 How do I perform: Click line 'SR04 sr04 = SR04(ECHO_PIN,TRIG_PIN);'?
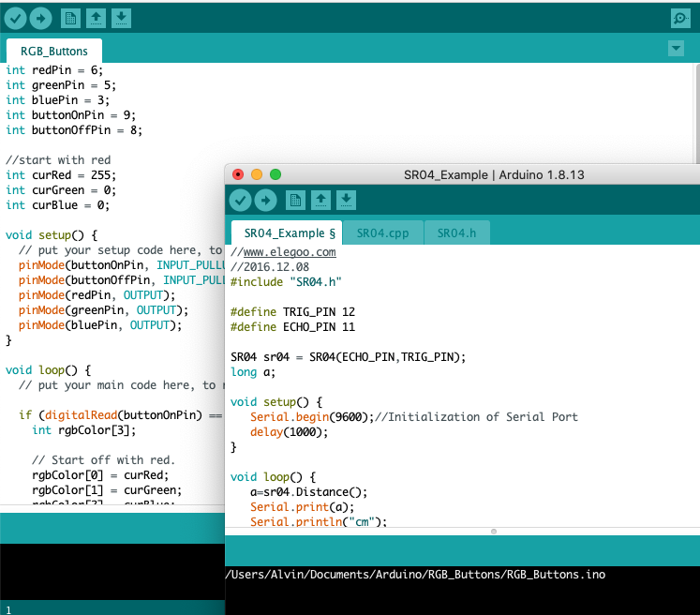pos(349,357)
